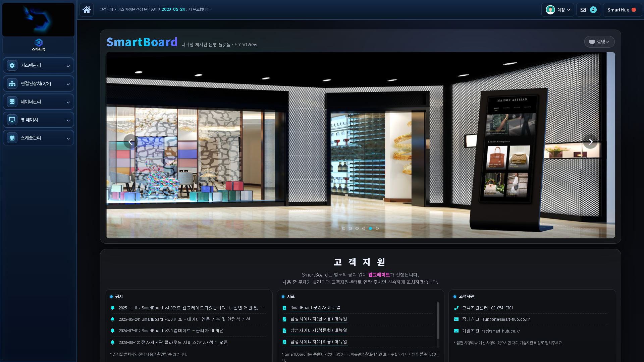644x362 pixels.
Task: Select first carousel indicator dot
Action: pyautogui.click(x=343, y=228)
